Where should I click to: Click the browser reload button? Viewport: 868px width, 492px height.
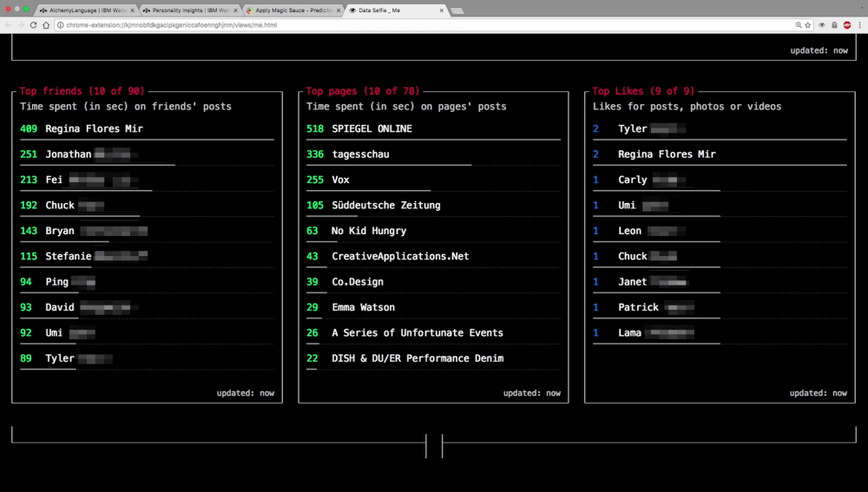(34, 25)
